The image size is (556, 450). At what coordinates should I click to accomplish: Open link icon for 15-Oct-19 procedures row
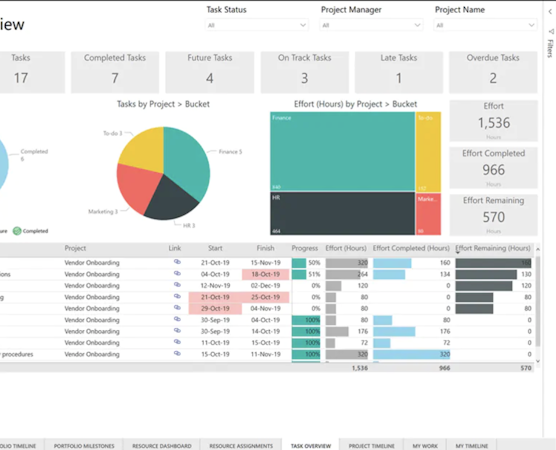coord(177,354)
